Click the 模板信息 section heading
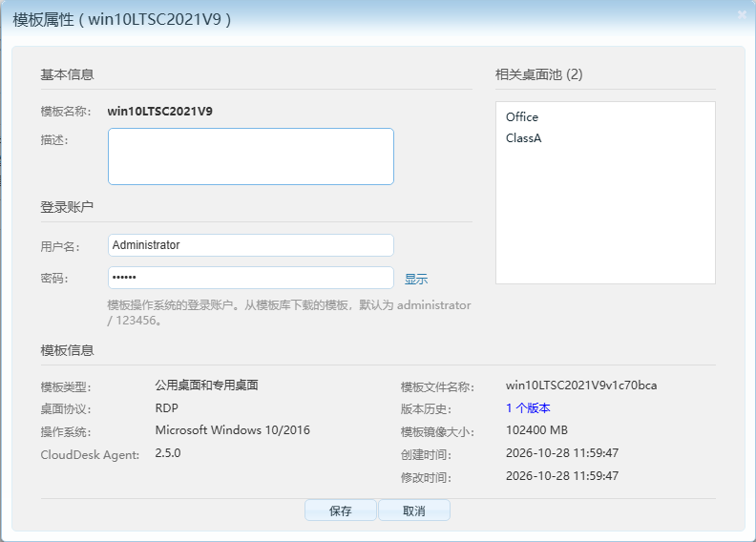The height and width of the screenshot is (542, 756). [x=67, y=350]
